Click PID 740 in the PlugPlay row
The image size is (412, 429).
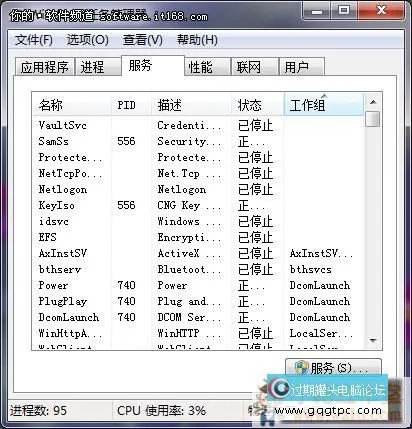[x=126, y=301]
